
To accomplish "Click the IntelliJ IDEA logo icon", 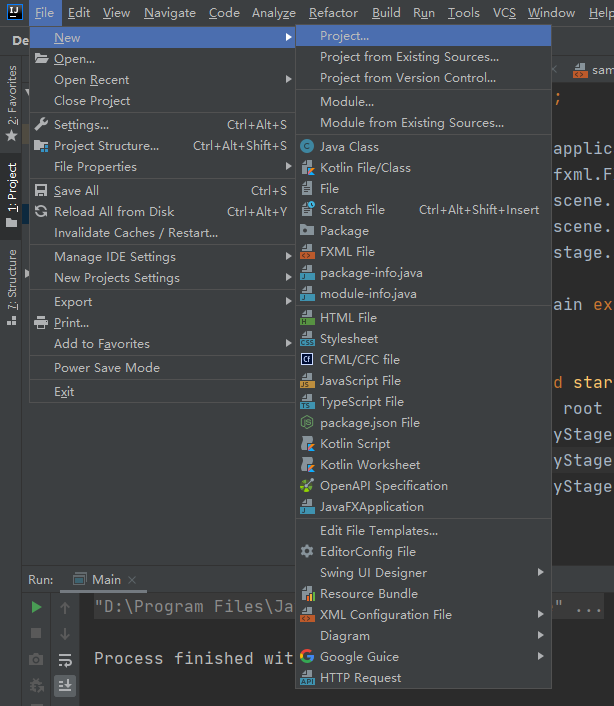I will coord(15,12).
